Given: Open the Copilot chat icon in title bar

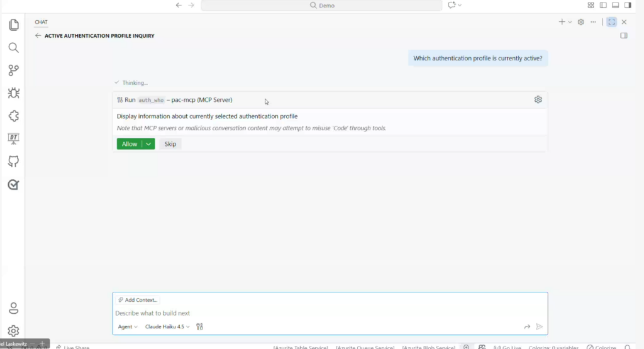Looking at the screenshot, I should pos(452,5).
